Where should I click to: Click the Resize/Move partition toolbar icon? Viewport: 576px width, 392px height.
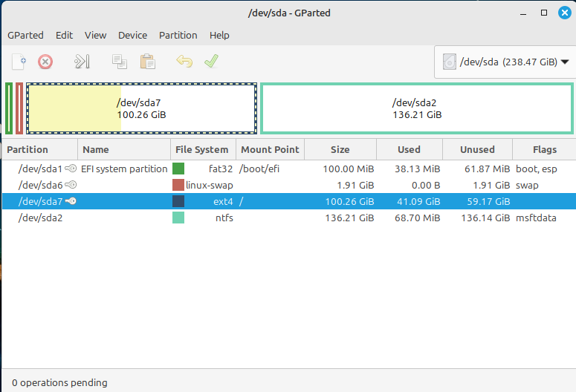[82, 62]
